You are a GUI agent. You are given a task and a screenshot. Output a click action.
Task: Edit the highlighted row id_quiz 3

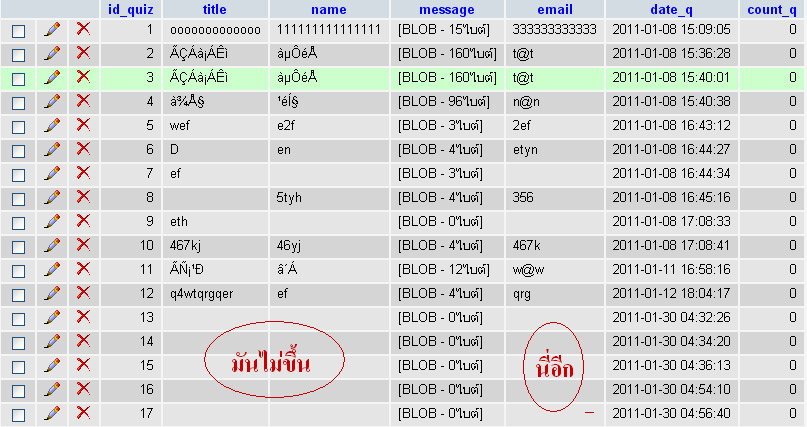(x=52, y=78)
